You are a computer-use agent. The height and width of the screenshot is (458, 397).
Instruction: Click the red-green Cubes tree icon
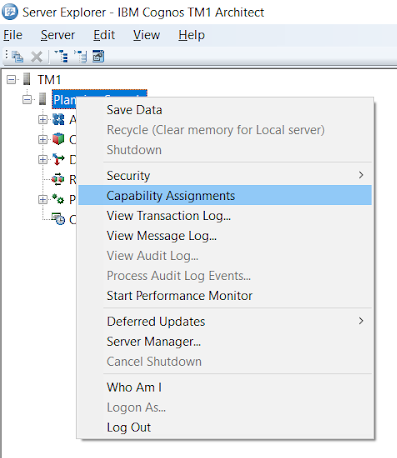click(58, 139)
